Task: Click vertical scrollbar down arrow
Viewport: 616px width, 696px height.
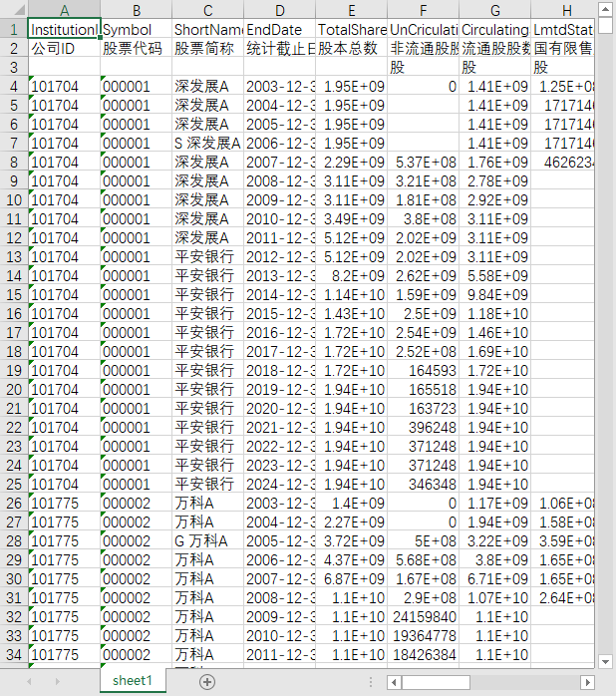Action: click(605, 662)
